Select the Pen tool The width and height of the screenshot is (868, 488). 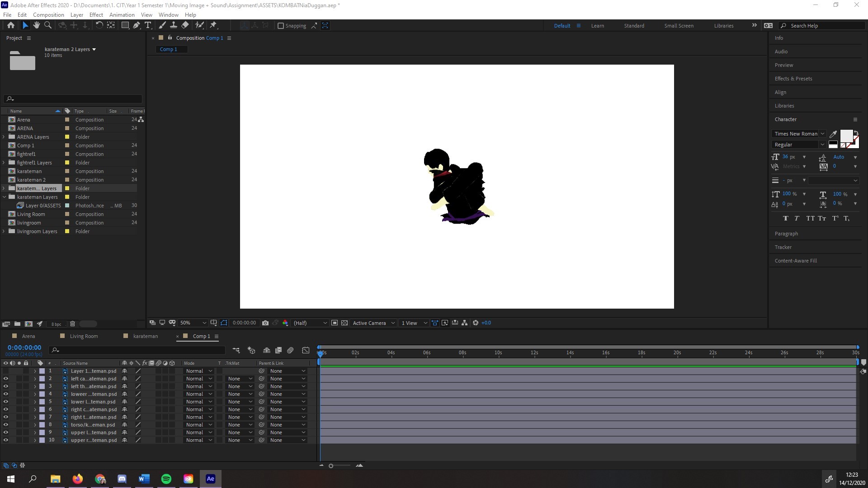(x=136, y=25)
